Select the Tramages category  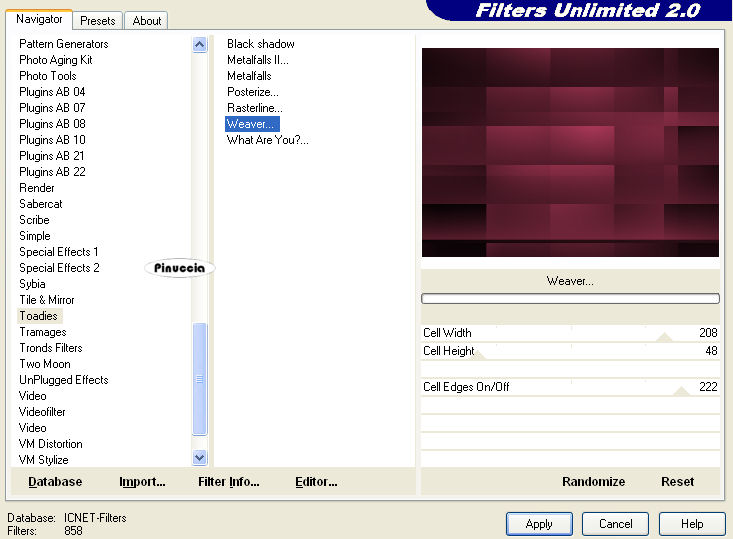(43, 332)
